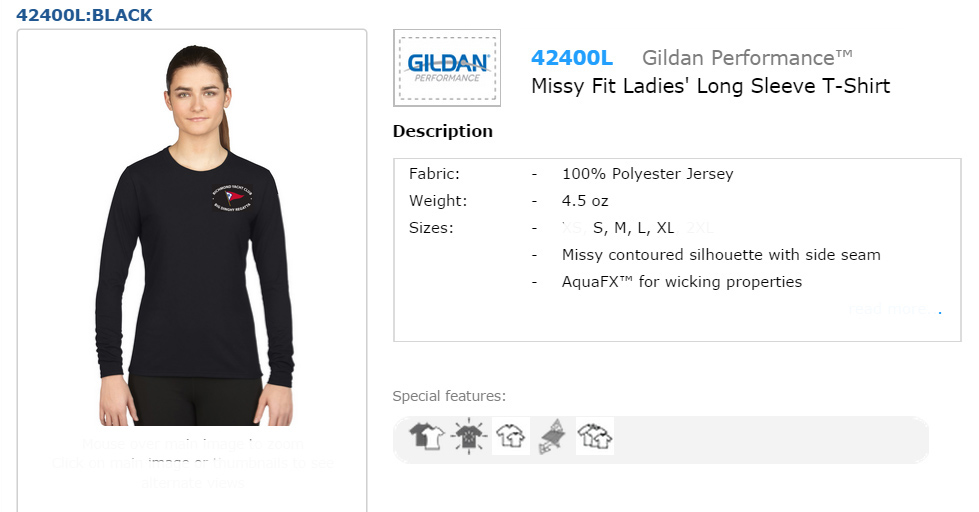Click the Description section heading
Screen dimensions: 979x512
[x=443, y=131]
